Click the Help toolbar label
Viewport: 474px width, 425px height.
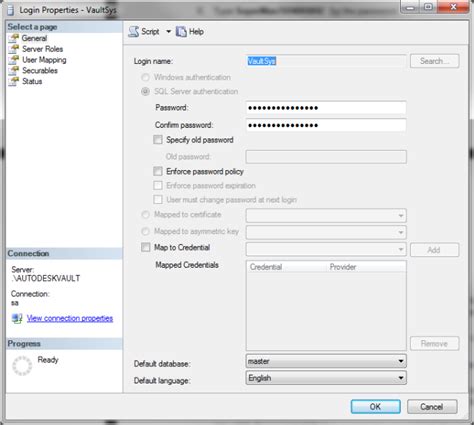point(196,32)
